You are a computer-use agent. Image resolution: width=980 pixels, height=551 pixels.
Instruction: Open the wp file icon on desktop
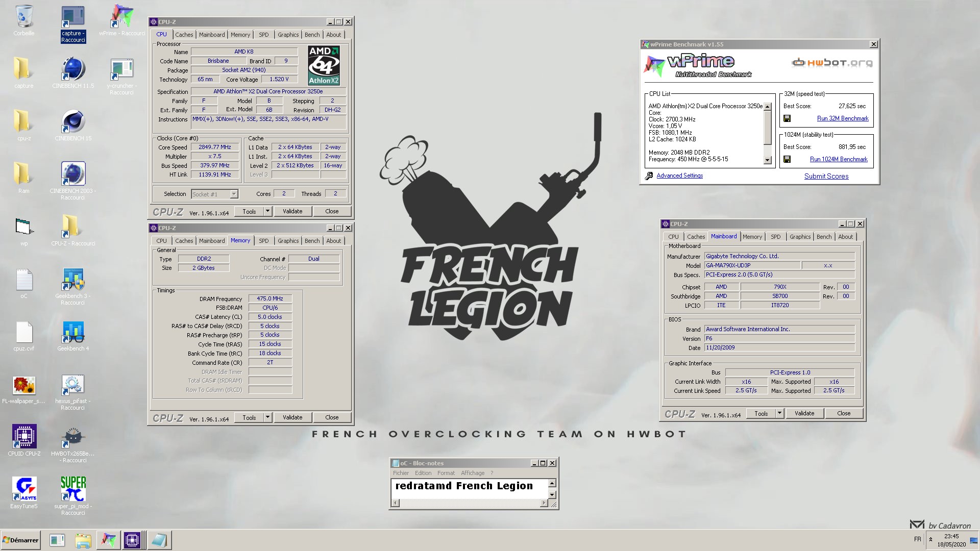[24, 231]
